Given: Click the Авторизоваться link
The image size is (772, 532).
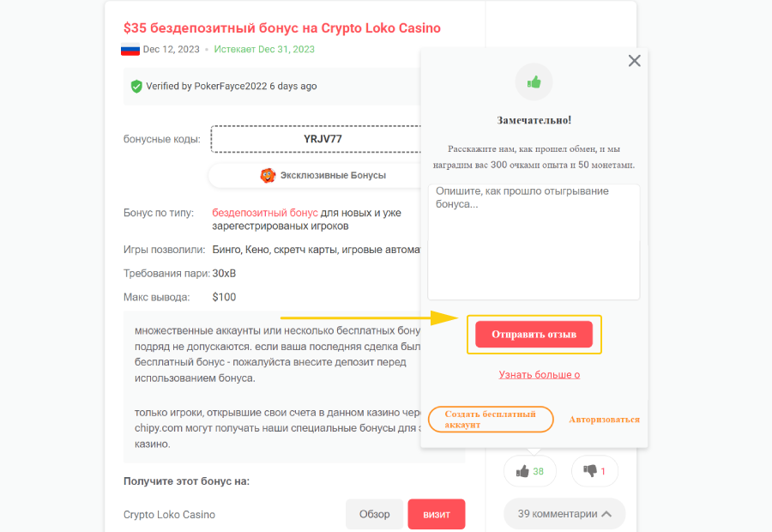Looking at the screenshot, I should click(604, 420).
